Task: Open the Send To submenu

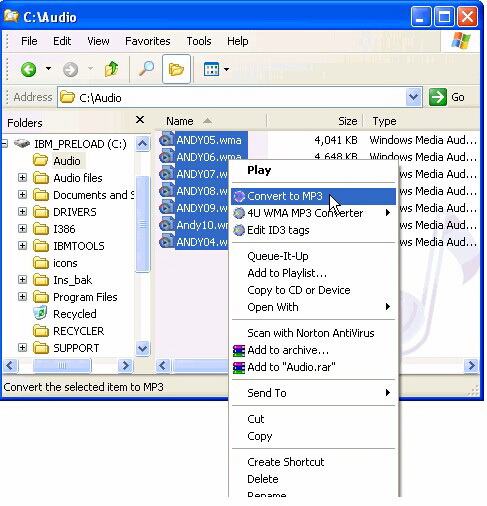Action: click(x=313, y=393)
